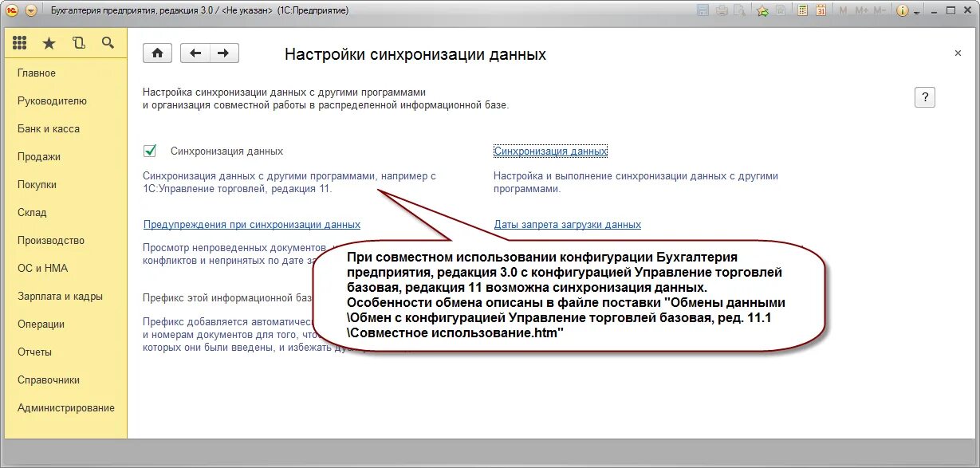This screenshot has height=468, width=980.
Task: Click the print preview icon in title bar
Action: click(739, 10)
